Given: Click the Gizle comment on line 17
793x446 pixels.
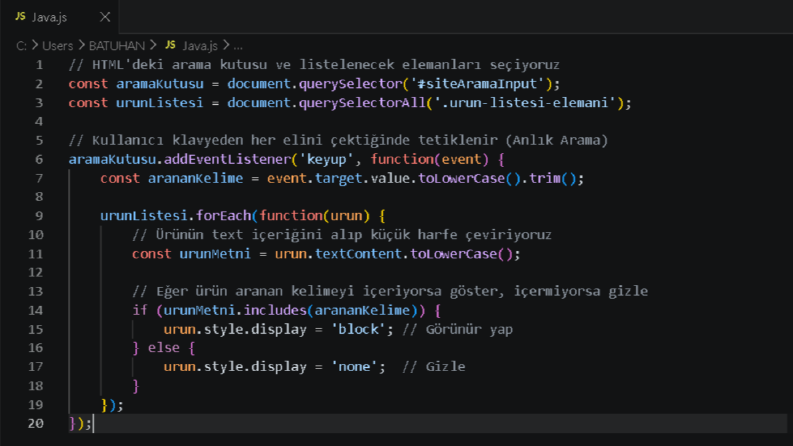Looking at the screenshot, I should tap(434, 367).
